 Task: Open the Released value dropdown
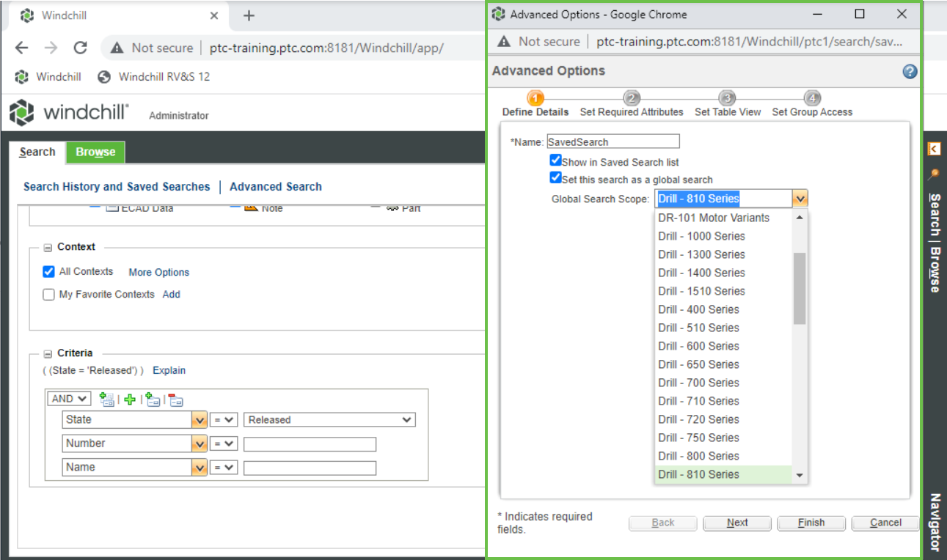(x=329, y=420)
